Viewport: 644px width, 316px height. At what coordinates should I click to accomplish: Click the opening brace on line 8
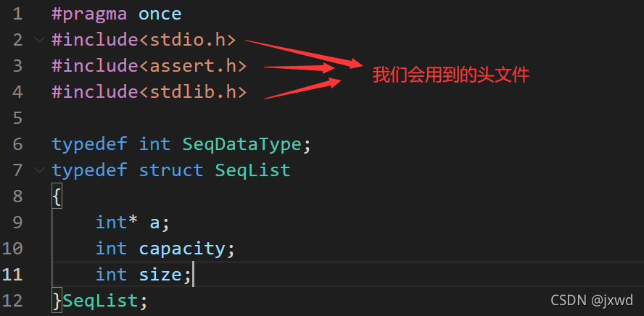tap(56, 196)
